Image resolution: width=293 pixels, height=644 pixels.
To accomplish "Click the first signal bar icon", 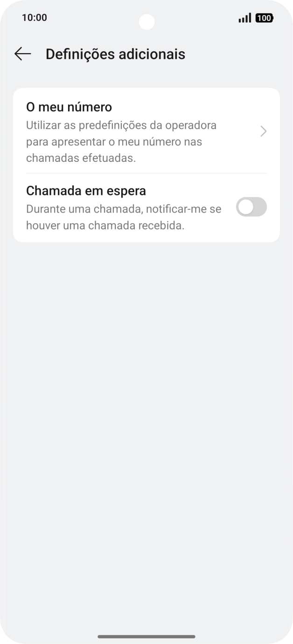I will coord(239,21).
